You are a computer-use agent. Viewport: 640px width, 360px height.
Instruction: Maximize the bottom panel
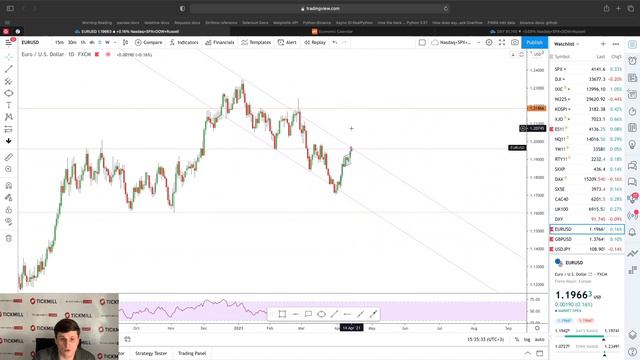[x=540, y=353]
